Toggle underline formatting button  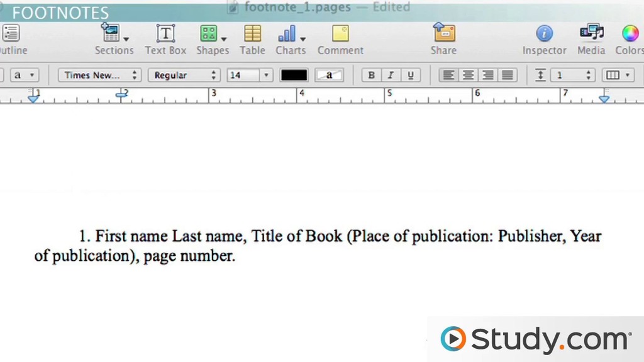click(411, 75)
